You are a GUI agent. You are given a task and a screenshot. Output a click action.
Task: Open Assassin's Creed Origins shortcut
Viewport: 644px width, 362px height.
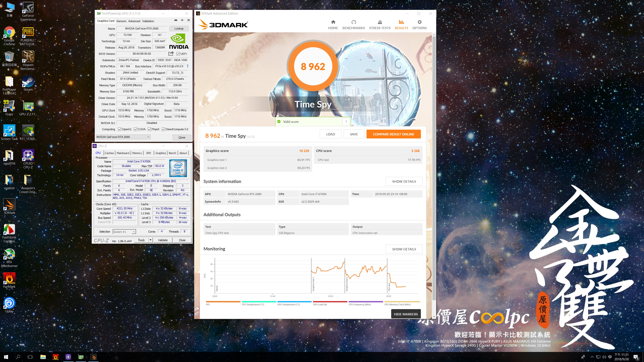click(x=28, y=184)
